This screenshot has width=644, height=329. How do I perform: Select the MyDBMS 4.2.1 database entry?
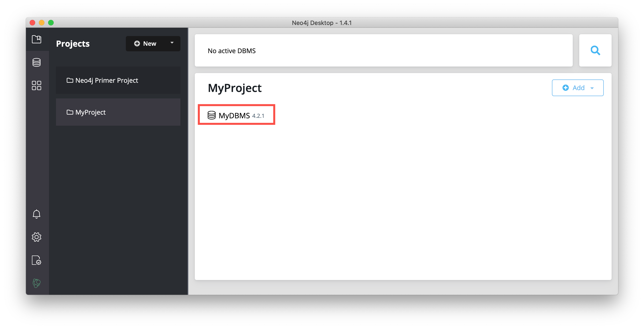236,115
